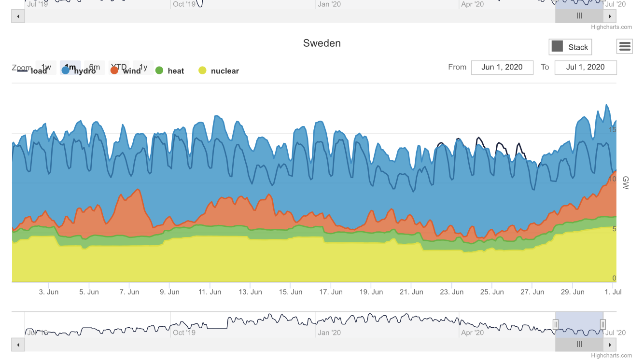Click the 1. Jul x-axis label
The height and width of the screenshot is (362, 644).
(x=613, y=292)
